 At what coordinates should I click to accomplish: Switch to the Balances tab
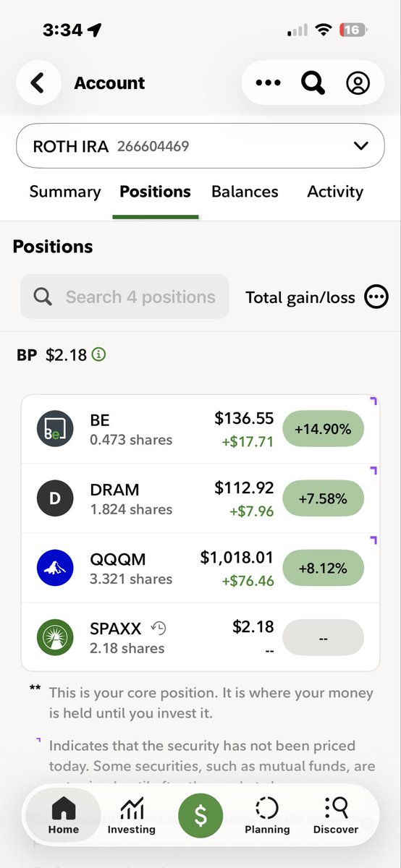(x=245, y=192)
